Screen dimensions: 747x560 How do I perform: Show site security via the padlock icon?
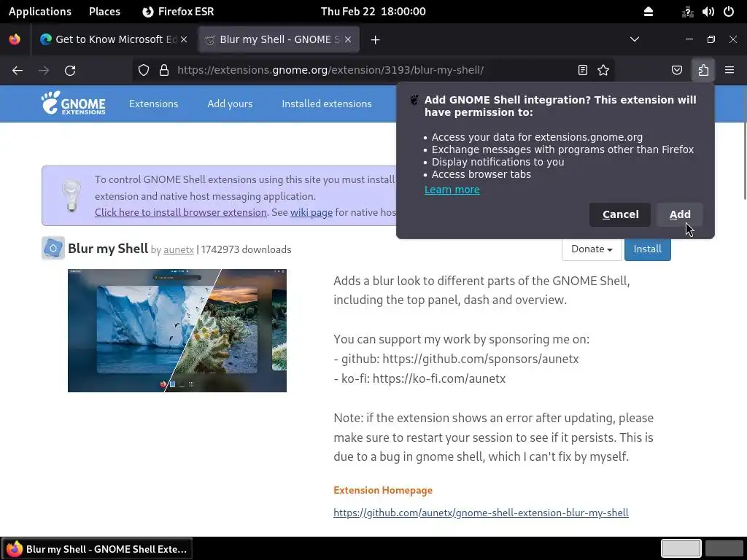click(164, 71)
